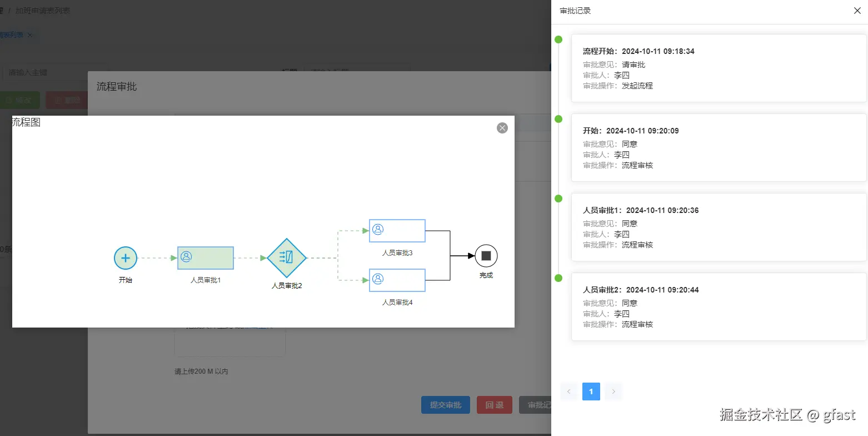
Task: Go to page 1 in pagination
Action: click(591, 392)
